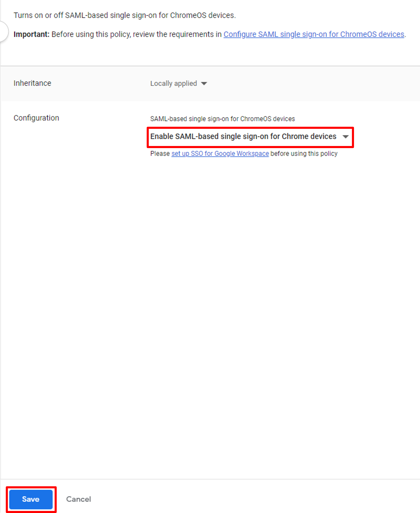420x513 pixels.
Task: Click the Turns on or off SAML-based description text
Action: tap(125, 15)
